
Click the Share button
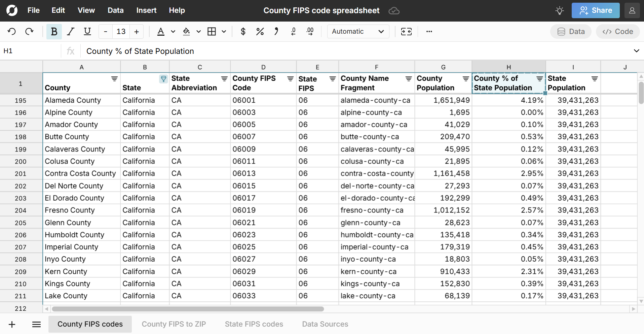coord(596,10)
